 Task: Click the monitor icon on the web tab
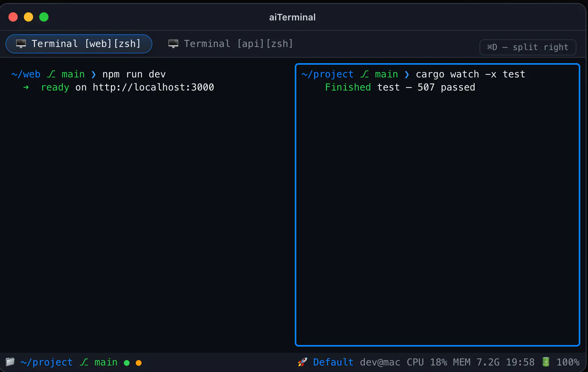pyautogui.click(x=21, y=44)
